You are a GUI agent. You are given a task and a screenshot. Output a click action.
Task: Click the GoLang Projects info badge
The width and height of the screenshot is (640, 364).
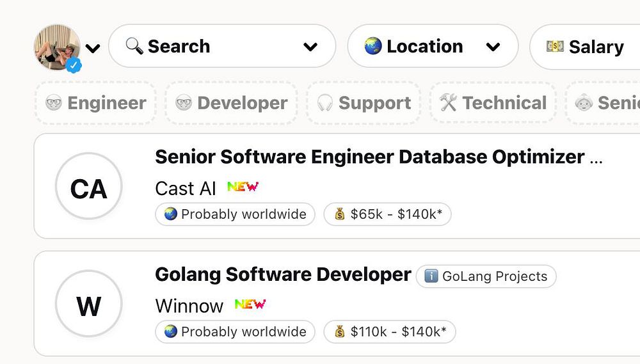(486, 276)
